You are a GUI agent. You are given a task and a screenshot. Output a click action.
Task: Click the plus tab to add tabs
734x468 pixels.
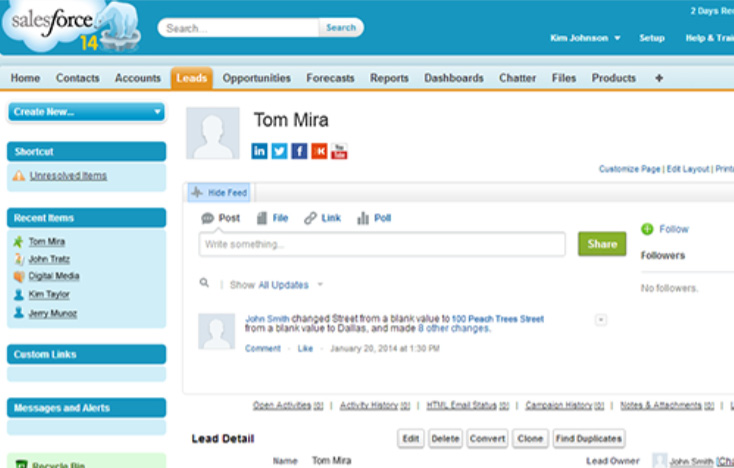pyautogui.click(x=659, y=78)
